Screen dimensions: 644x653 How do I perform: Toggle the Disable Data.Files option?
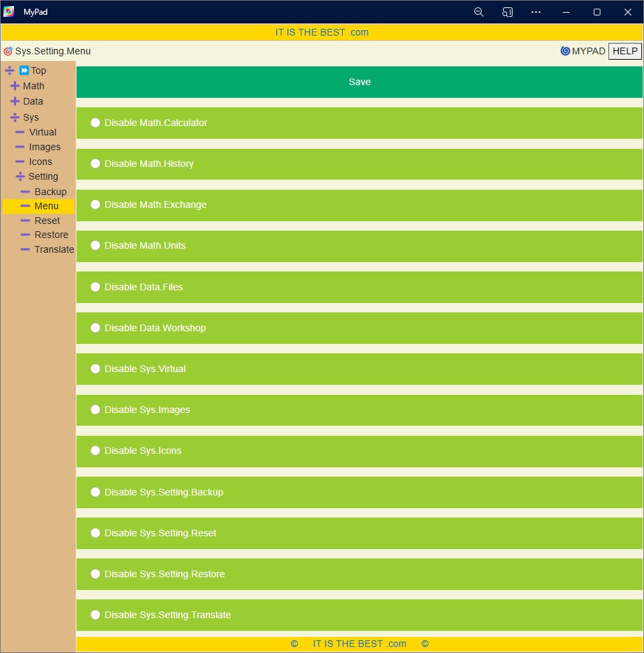coord(95,287)
